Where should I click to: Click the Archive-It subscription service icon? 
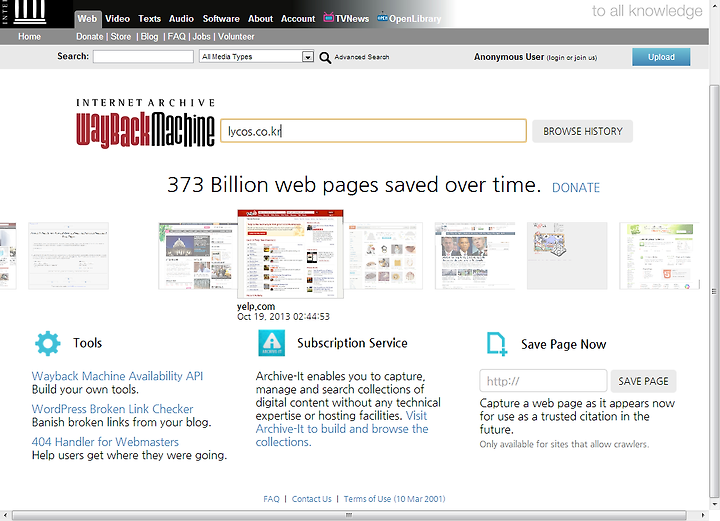271,343
